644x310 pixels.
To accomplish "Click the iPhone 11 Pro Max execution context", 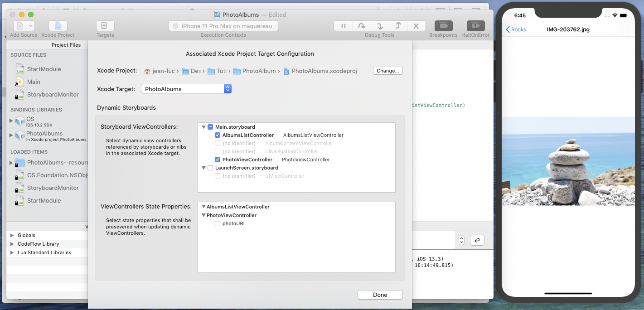I will pyautogui.click(x=223, y=26).
